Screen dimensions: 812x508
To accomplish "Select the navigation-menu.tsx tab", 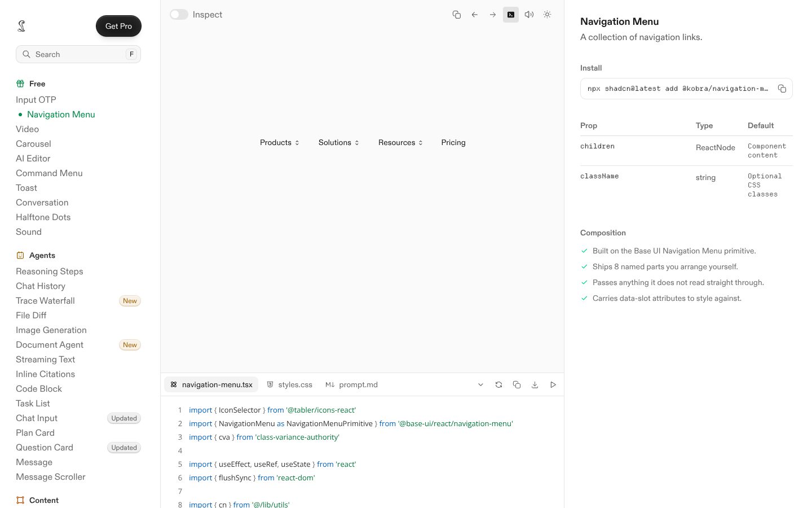I will pyautogui.click(x=211, y=385).
